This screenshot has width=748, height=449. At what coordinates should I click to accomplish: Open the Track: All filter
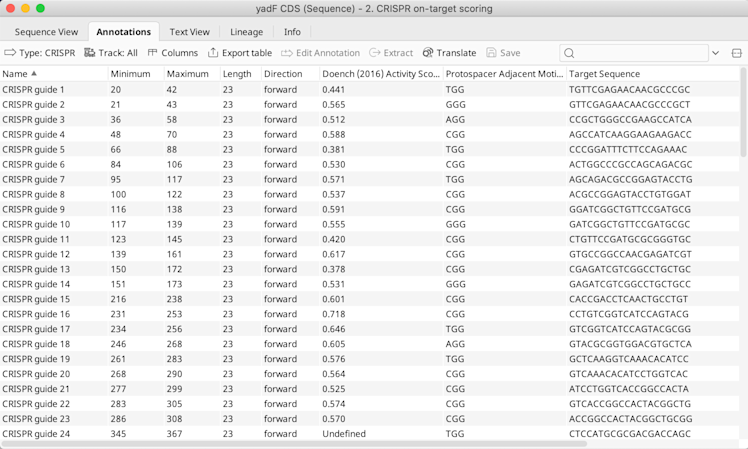[111, 53]
